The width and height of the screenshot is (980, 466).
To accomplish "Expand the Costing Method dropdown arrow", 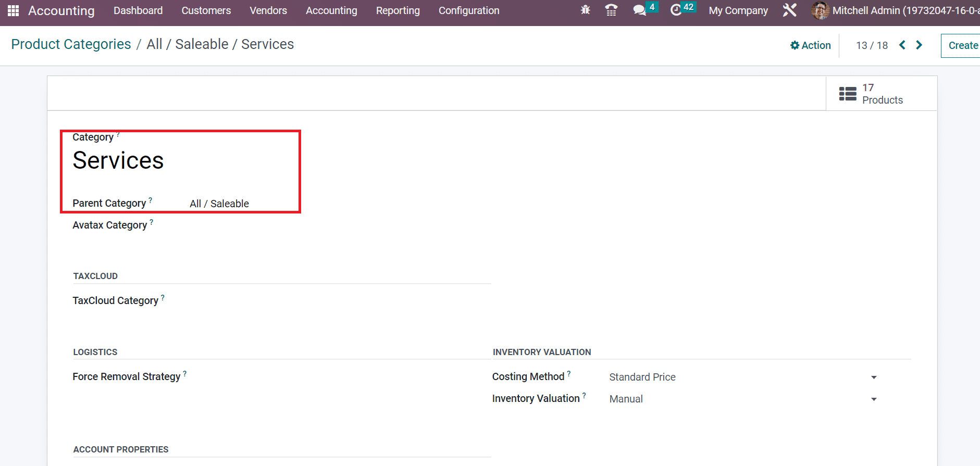I will click(x=874, y=377).
